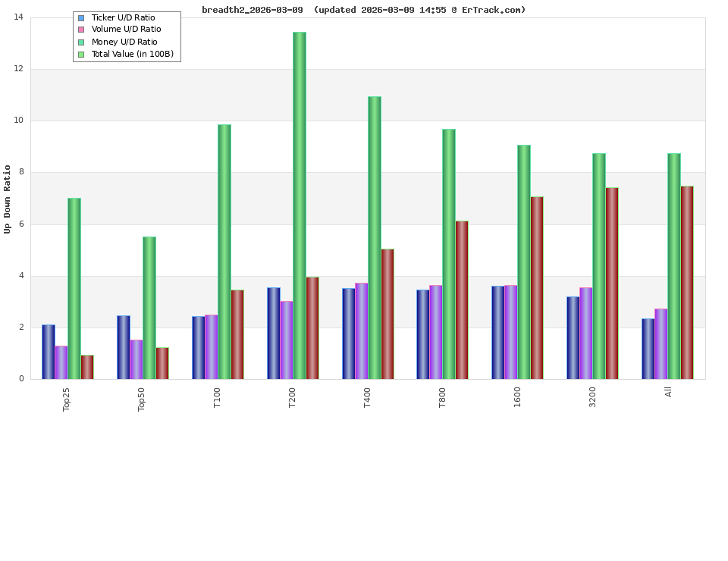Image resolution: width=728 pixels, height=561 pixels.
Task: Click the blue Ticker U/D Ratio legend icon
Action: 80,17
